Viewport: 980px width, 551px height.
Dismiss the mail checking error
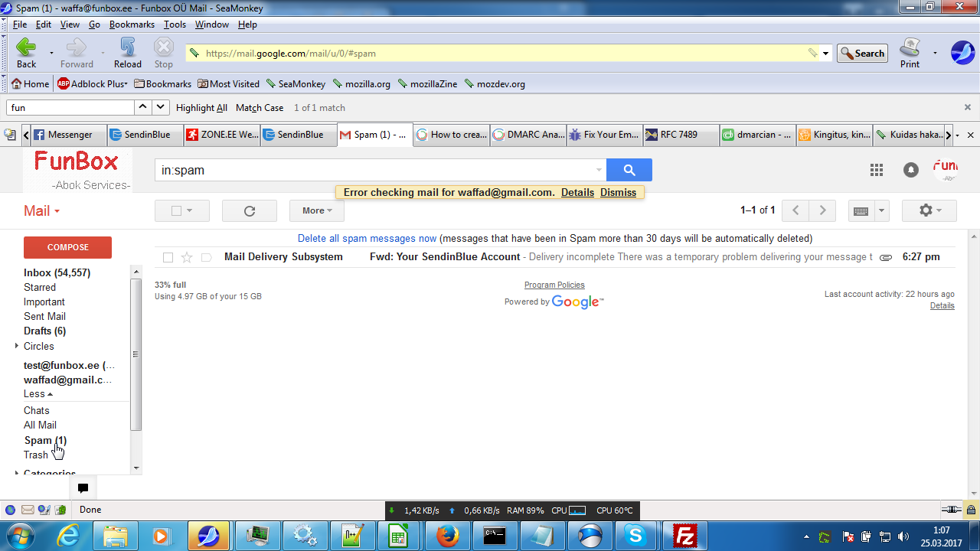pyautogui.click(x=619, y=193)
